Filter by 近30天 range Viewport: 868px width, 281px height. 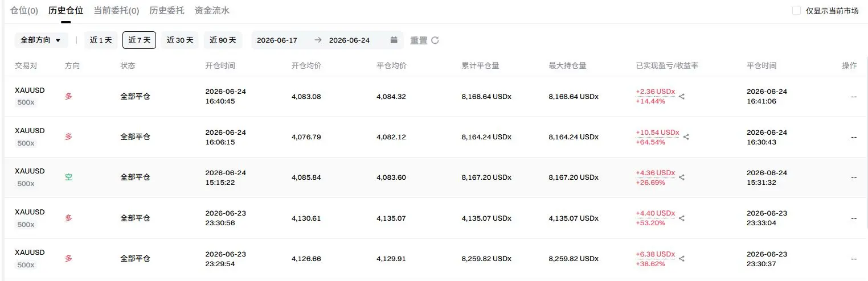(x=180, y=40)
